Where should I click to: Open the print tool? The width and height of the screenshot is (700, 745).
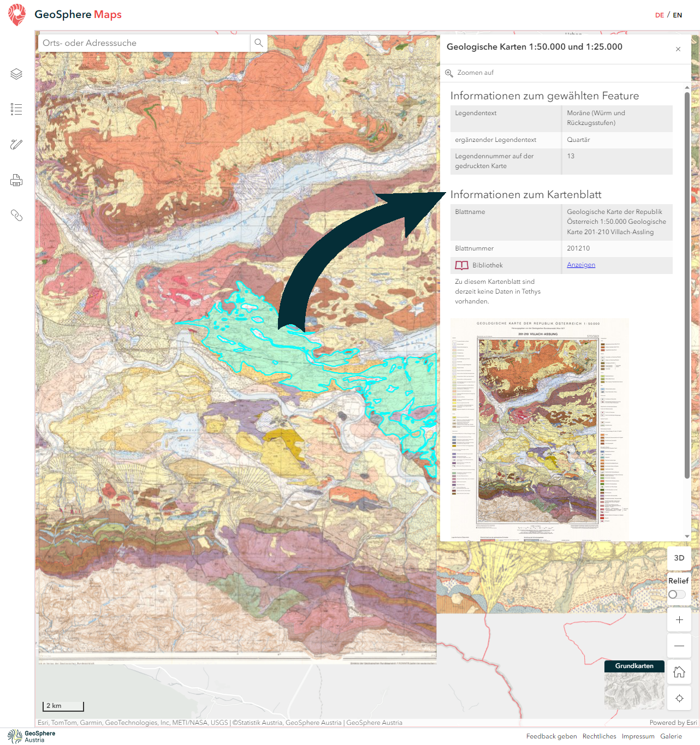(x=16, y=180)
